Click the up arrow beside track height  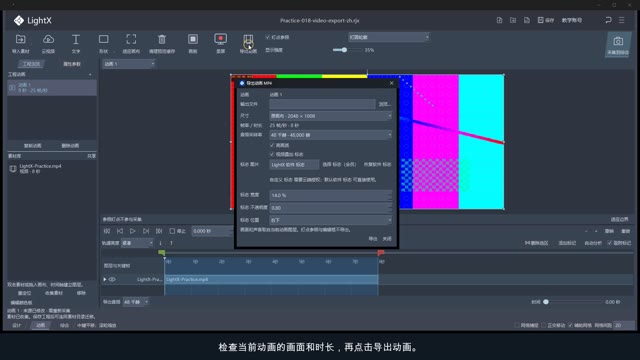tap(171, 243)
